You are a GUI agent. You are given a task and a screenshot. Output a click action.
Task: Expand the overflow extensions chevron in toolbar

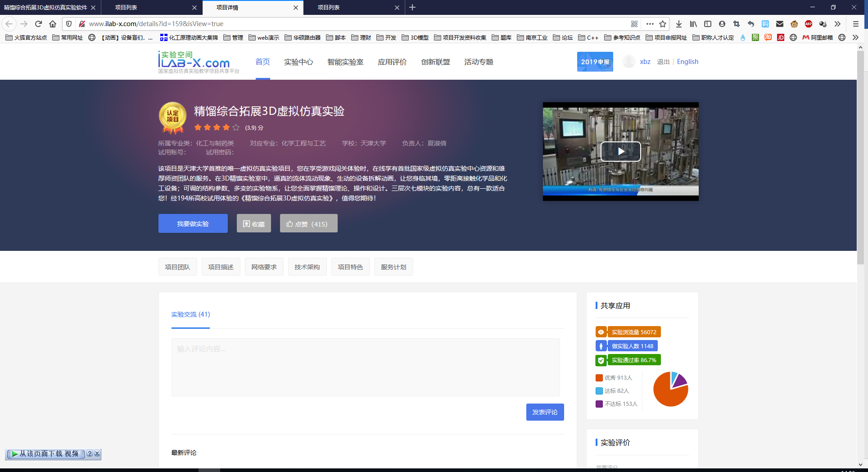click(x=837, y=24)
